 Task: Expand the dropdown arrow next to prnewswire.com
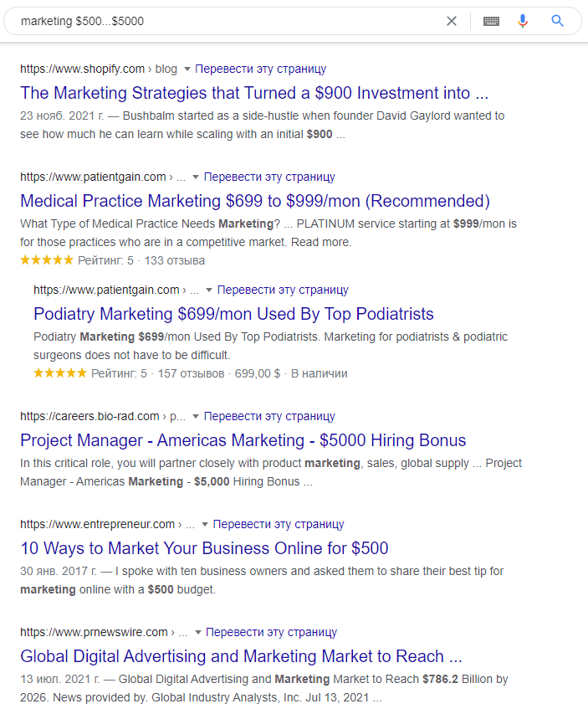pyautogui.click(x=198, y=632)
